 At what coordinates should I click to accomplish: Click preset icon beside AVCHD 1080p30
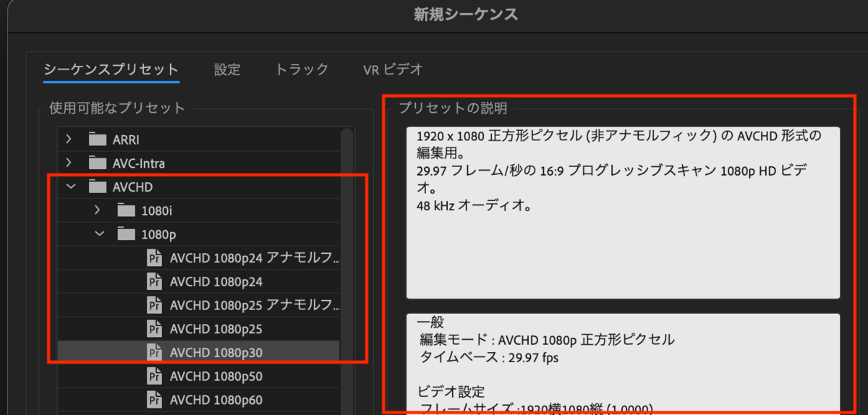pyautogui.click(x=154, y=352)
